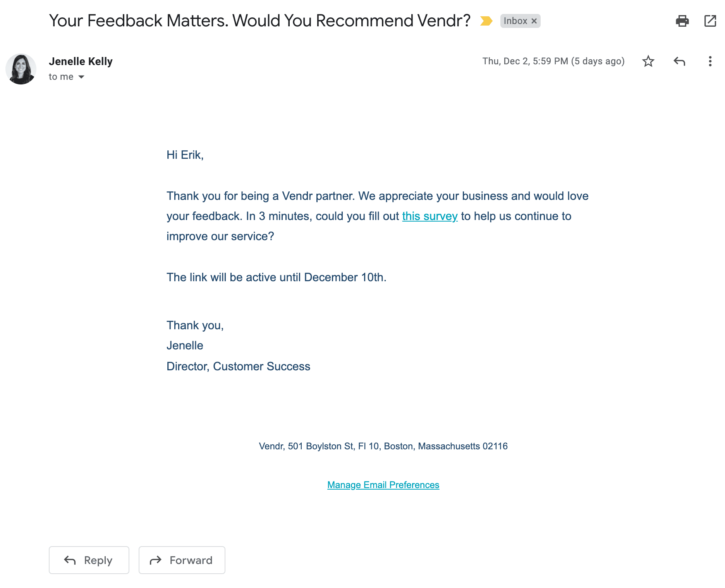Screen dimensions: 725x588
Task: Remove the Inbox label with the X
Action: pyautogui.click(x=534, y=21)
